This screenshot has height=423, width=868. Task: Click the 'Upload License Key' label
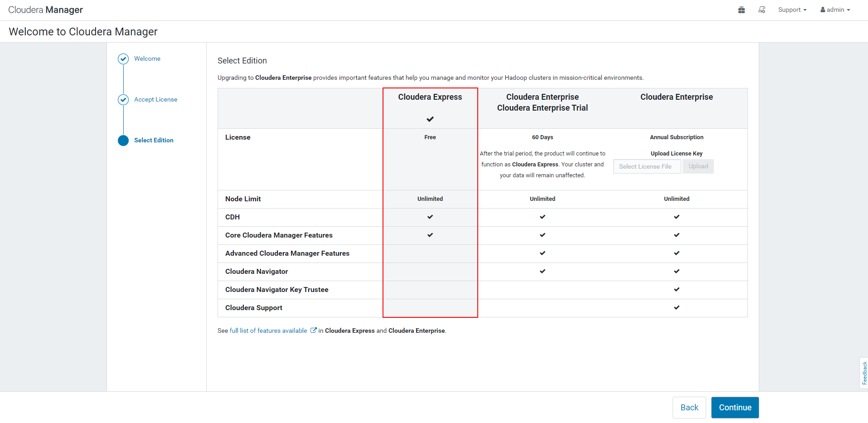click(x=677, y=154)
